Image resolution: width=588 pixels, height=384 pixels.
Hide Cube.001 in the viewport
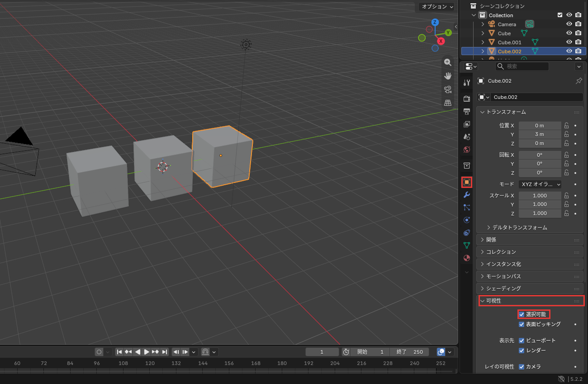coord(569,42)
